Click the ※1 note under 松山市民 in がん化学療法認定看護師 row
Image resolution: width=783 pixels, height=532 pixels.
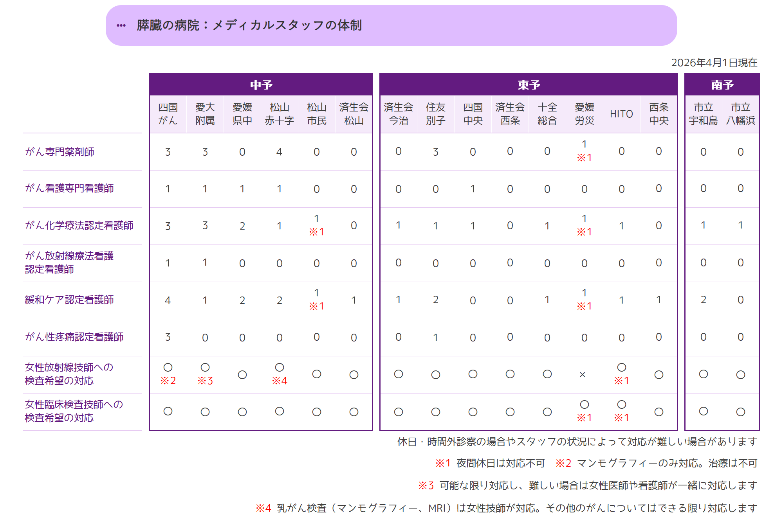click(316, 232)
